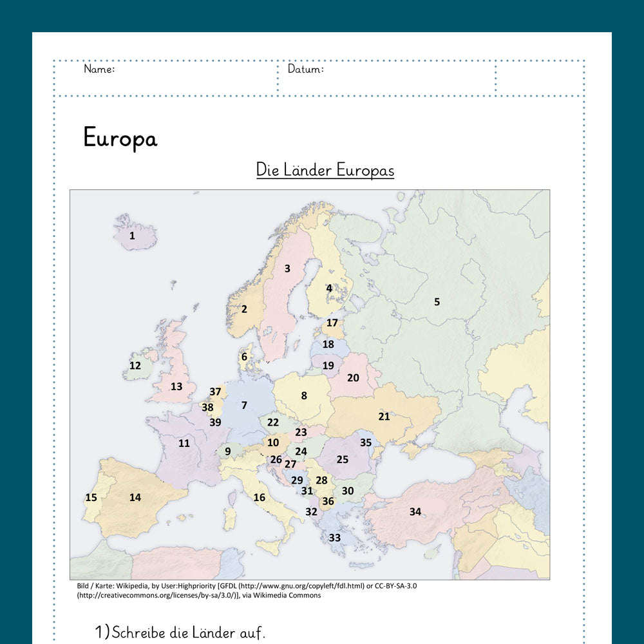Click the number 3 on Sweden
644x644 pixels.
[287, 269]
